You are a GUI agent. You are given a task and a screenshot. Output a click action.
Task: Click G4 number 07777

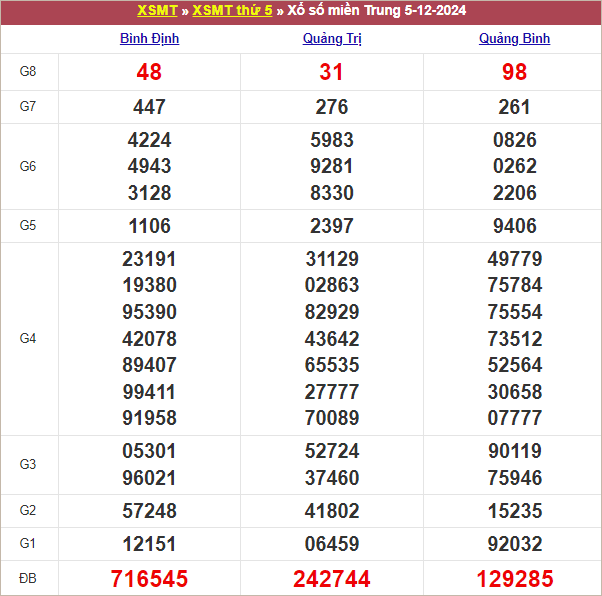[x=514, y=418]
